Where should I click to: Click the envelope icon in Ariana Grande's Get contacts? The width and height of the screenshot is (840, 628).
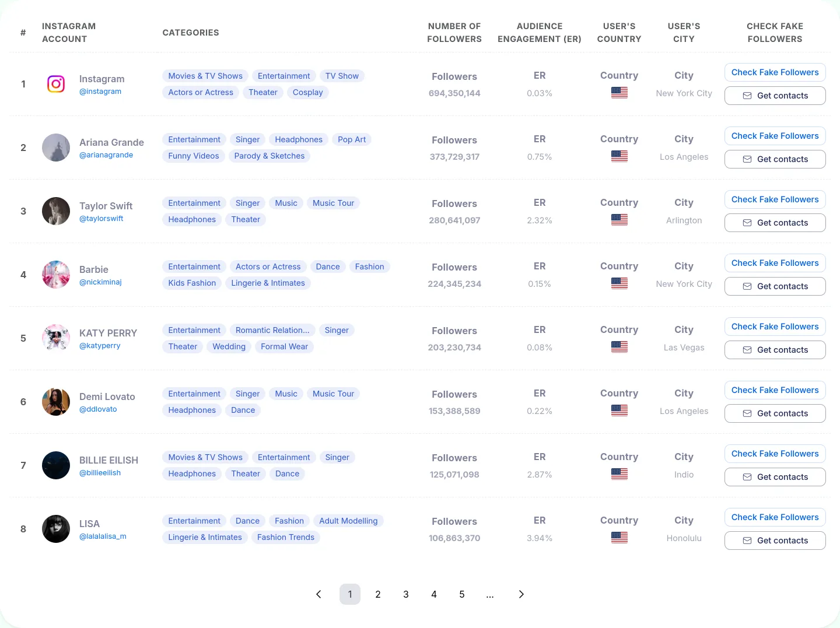(x=747, y=159)
